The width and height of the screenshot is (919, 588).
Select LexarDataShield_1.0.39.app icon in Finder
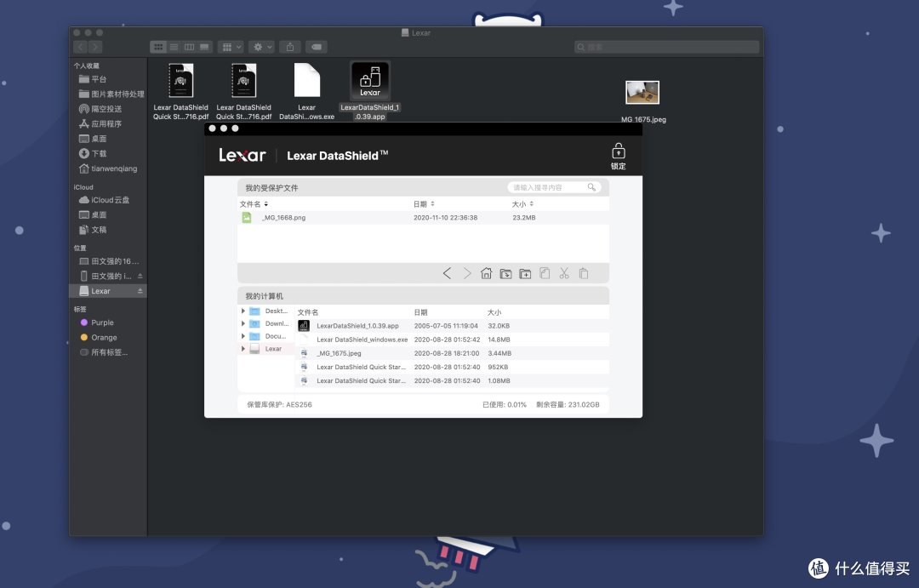(x=370, y=82)
